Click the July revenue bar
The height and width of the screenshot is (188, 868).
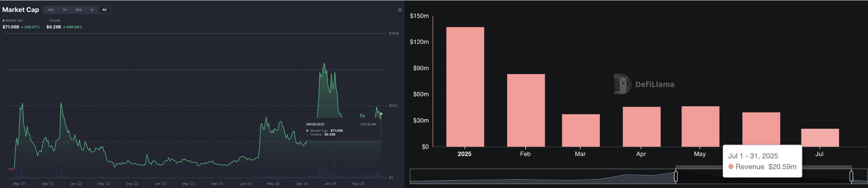pyautogui.click(x=820, y=138)
